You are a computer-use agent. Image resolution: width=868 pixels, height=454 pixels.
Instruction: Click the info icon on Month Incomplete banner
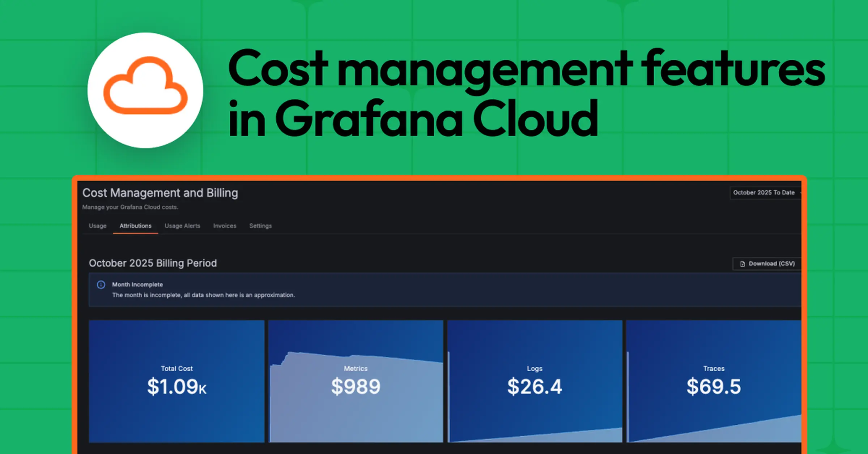pos(101,285)
